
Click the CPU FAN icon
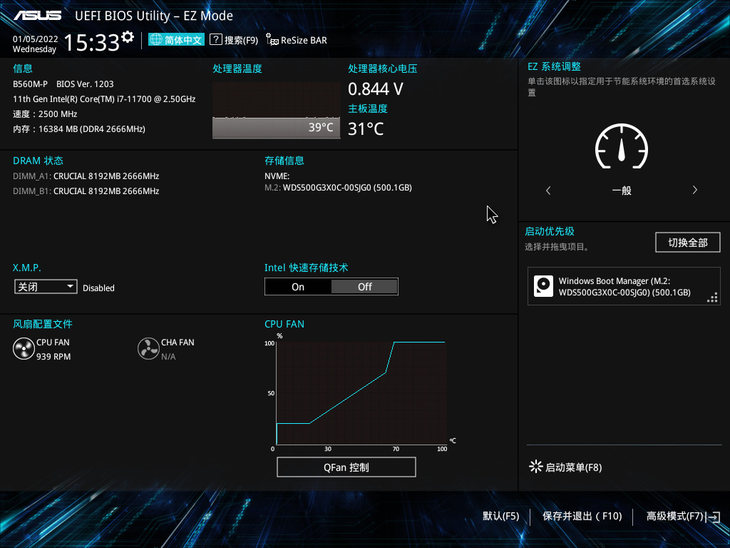[23, 348]
